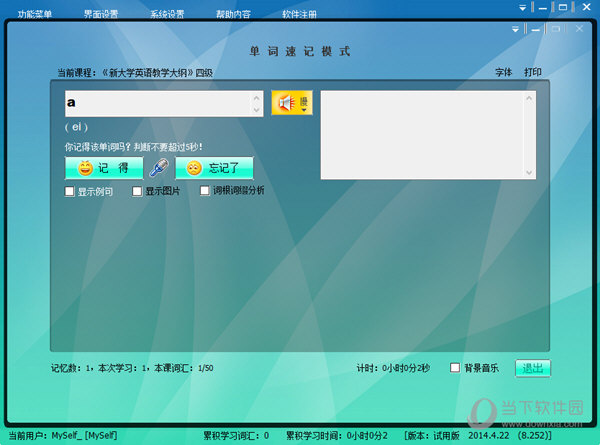
Task: Click the phonetic text ( ei )
Action: (x=77, y=127)
